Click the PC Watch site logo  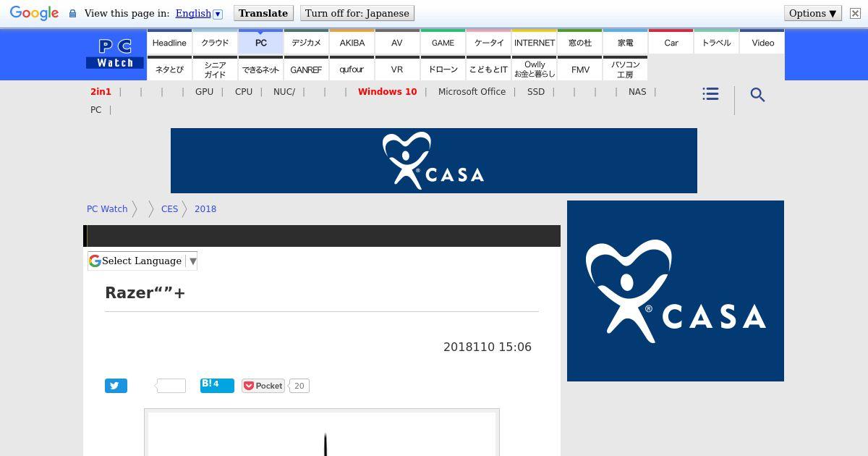115,54
